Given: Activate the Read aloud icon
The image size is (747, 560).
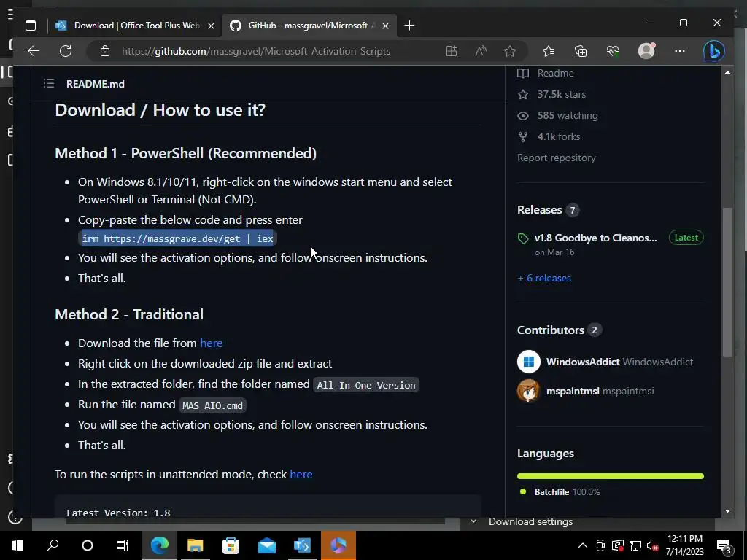Looking at the screenshot, I should click(481, 51).
